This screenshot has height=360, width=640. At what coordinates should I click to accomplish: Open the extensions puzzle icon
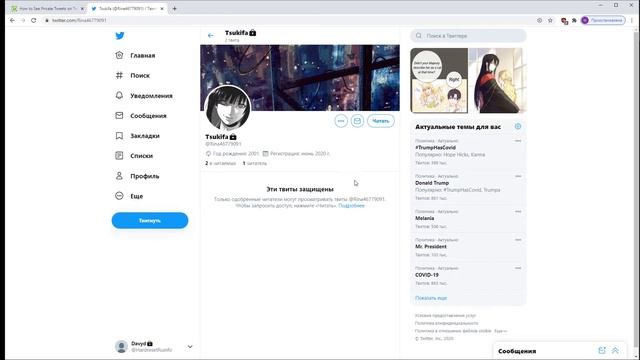[x=574, y=20]
